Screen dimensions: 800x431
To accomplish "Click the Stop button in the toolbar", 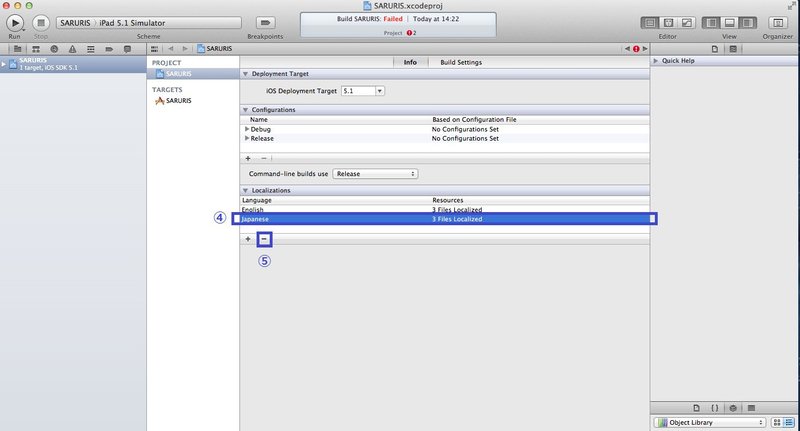I will point(41,23).
